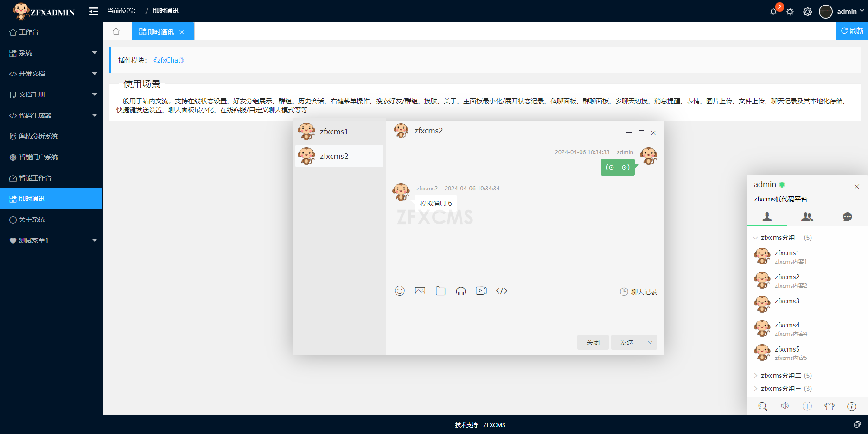
Task: Open the emoji picker in chat toolbar
Action: (400, 291)
